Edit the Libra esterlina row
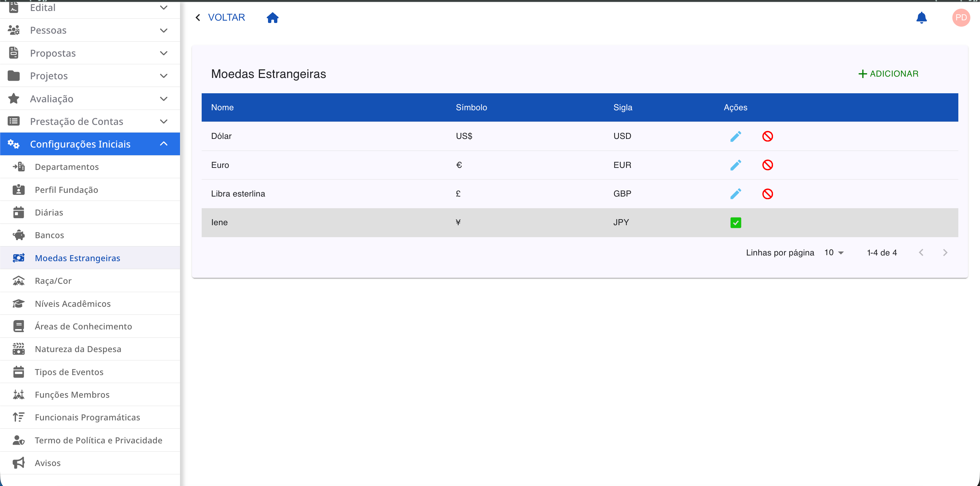 (735, 194)
